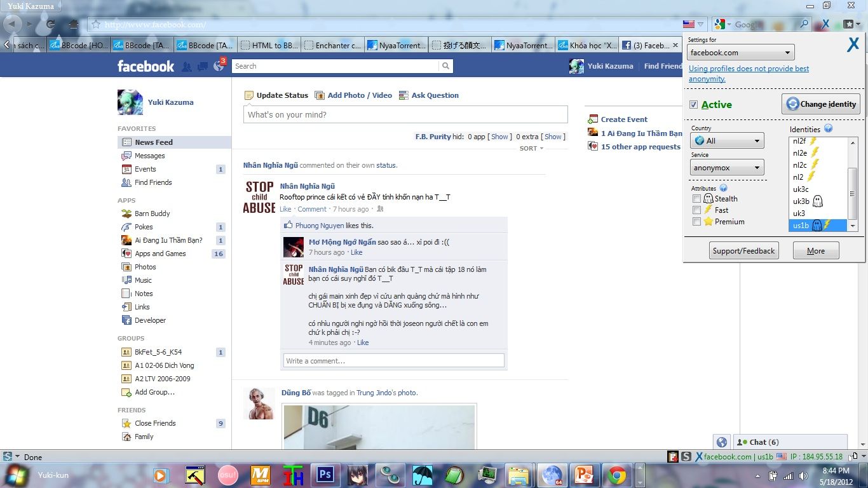Screen dimensions: 868x488
Task: Click the Attributes help question icon
Action: (x=723, y=188)
